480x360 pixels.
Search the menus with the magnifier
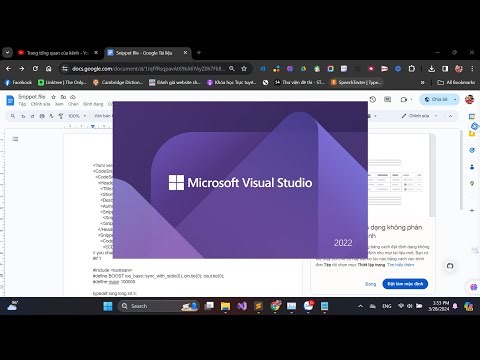(13, 116)
